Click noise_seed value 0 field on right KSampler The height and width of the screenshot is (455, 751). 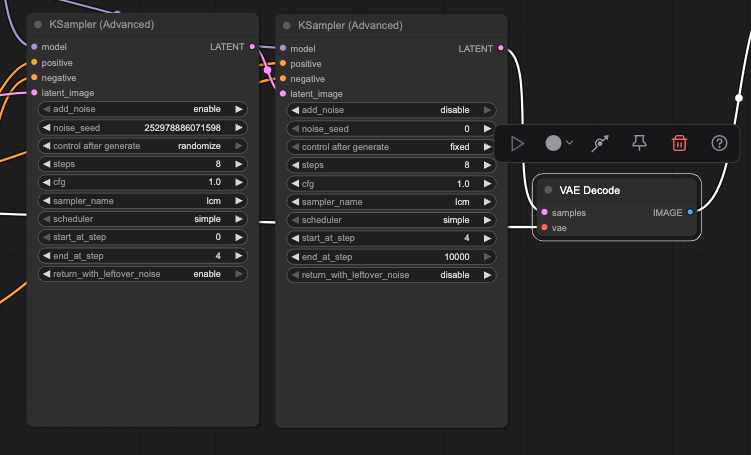pyautogui.click(x=391, y=129)
